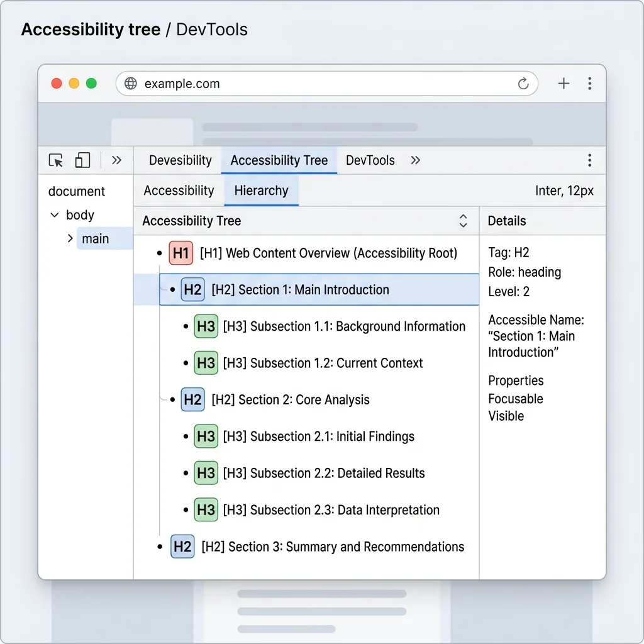Click H3 badge for Subsection 2.2

click(206, 473)
